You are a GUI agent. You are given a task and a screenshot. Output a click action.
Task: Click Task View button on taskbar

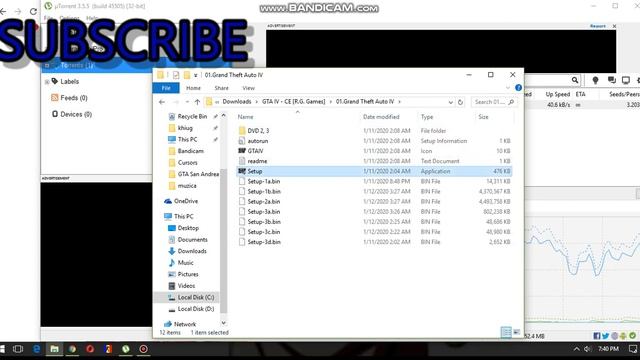[x=18, y=349]
